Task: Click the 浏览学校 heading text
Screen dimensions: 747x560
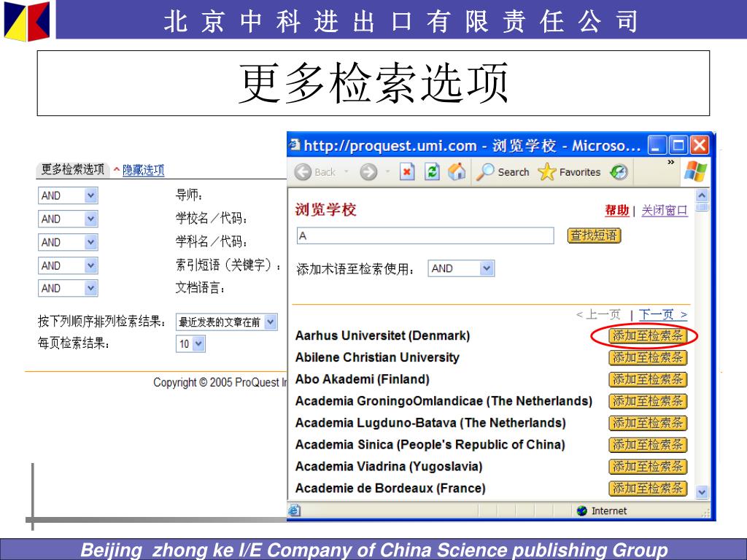Action: pos(326,209)
